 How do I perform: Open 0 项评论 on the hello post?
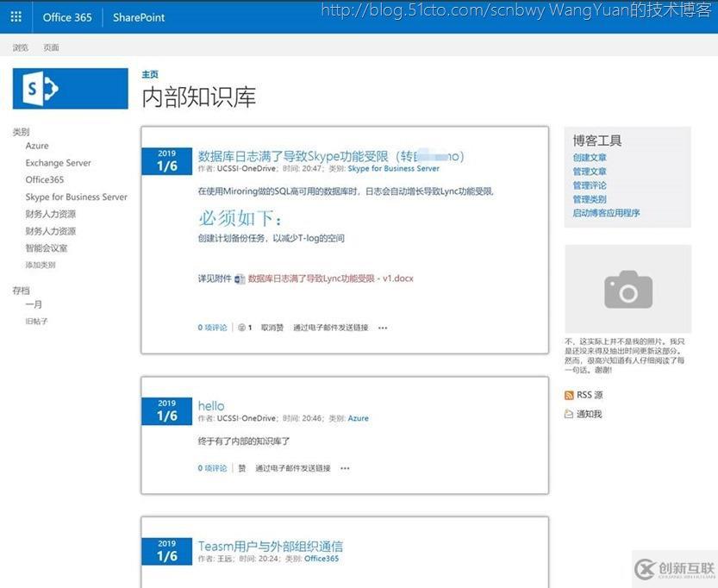tap(212, 468)
